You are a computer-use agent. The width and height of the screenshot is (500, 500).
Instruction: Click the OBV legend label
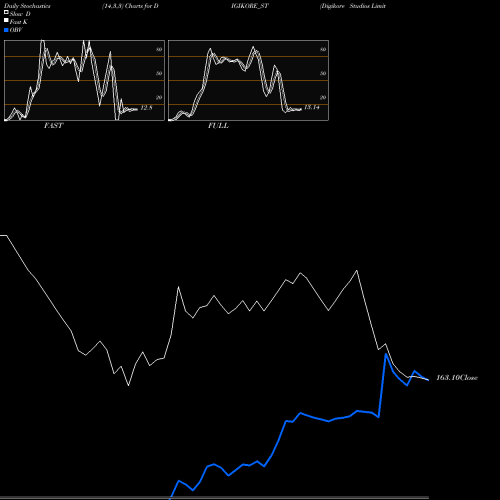pos(16,30)
